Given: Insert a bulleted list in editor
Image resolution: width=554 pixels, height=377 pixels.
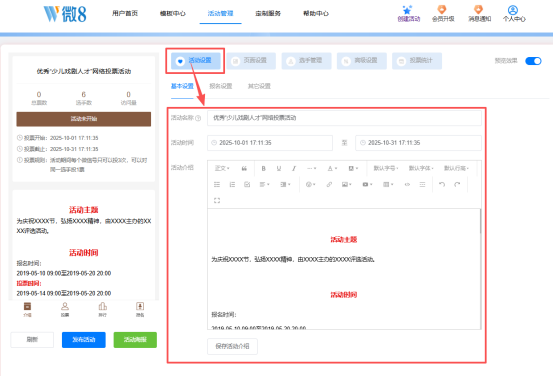Looking at the screenshot, I should (217, 184).
